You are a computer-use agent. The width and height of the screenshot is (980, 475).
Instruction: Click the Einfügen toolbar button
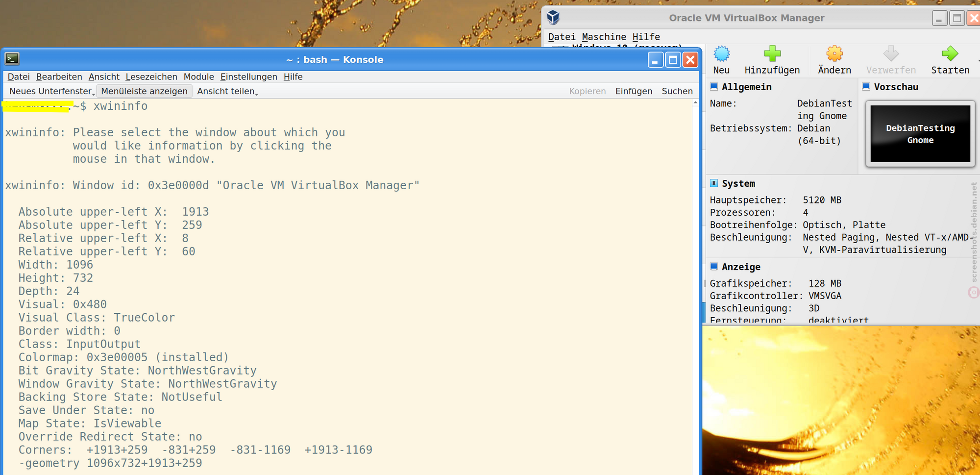pos(634,91)
